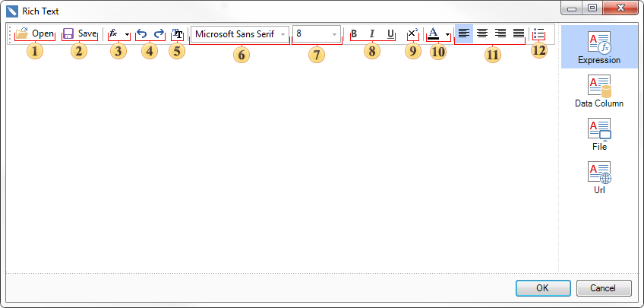Open the font dialog icon
Viewport: 644px width, 308px height.
point(177,34)
